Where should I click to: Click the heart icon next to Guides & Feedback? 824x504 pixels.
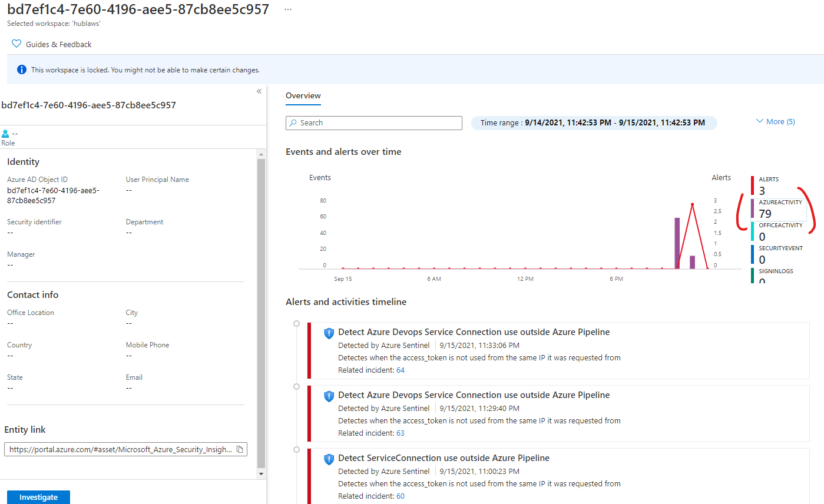(x=16, y=43)
